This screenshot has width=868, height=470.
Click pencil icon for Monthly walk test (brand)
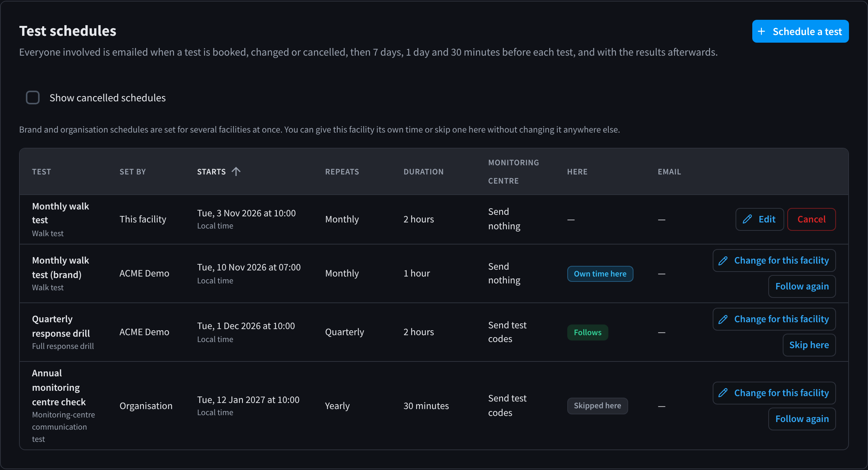point(723,261)
